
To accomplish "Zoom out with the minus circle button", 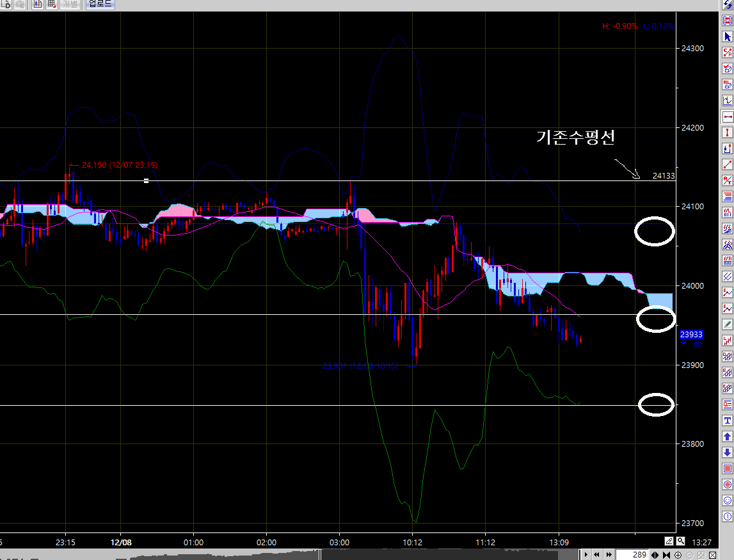I will pos(690,554).
